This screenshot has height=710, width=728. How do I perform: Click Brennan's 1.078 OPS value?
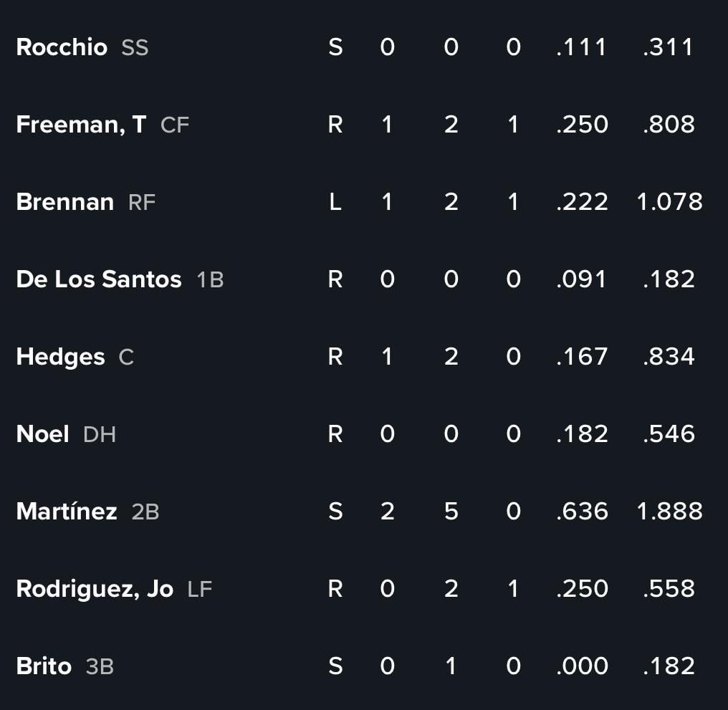(x=669, y=201)
